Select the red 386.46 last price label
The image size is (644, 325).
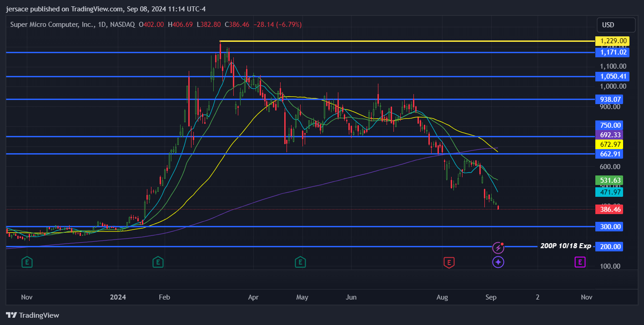609,210
